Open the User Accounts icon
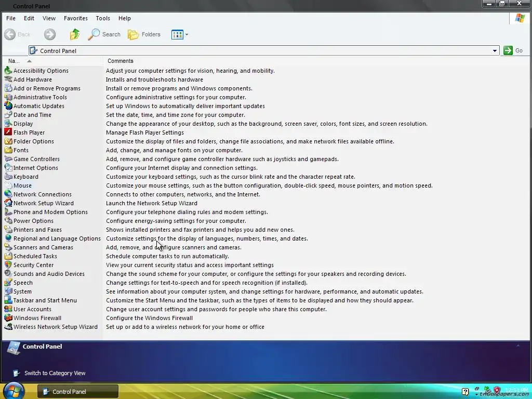This screenshot has height=399, width=532. pyautogui.click(x=8, y=309)
